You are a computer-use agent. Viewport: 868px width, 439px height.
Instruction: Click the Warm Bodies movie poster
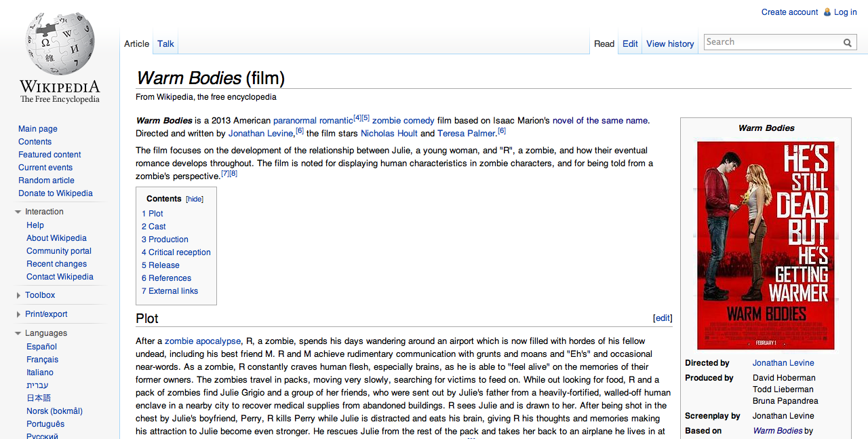click(x=766, y=245)
